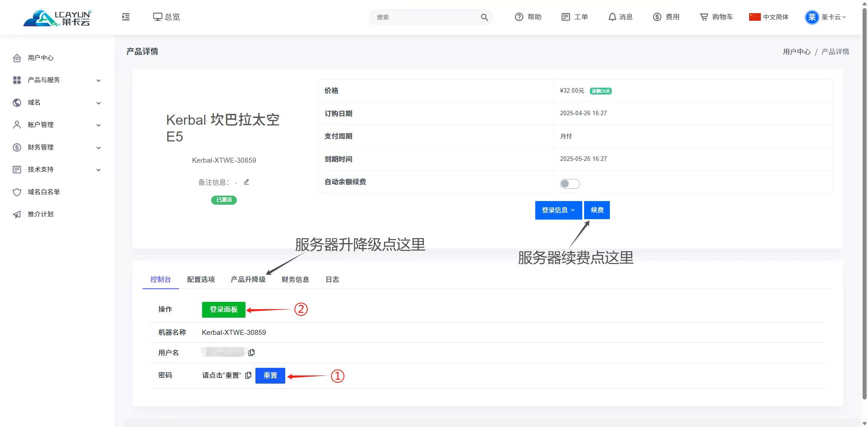Click the notification bell icon
Image resolution: width=868 pixels, height=427 pixels.
tap(612, 17)
